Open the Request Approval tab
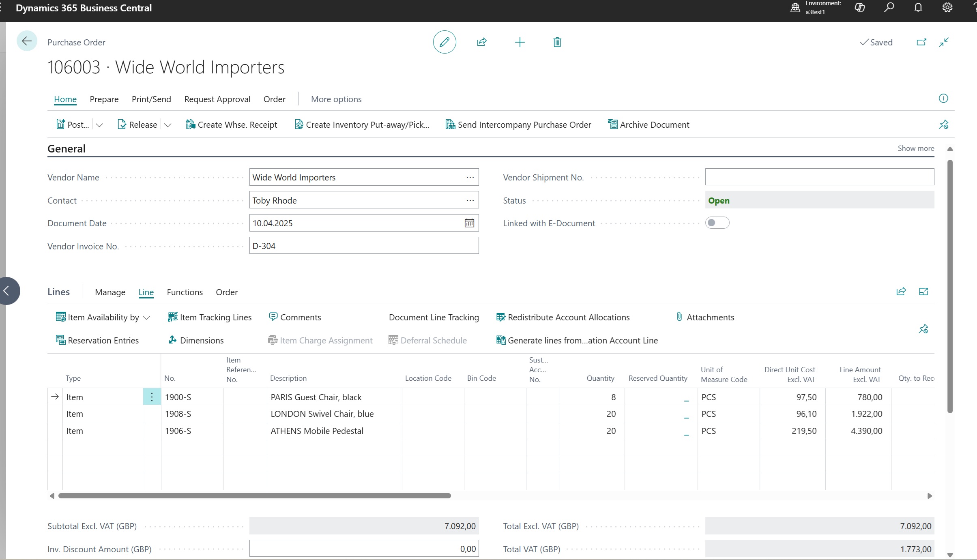 click(x=217, y=99)
